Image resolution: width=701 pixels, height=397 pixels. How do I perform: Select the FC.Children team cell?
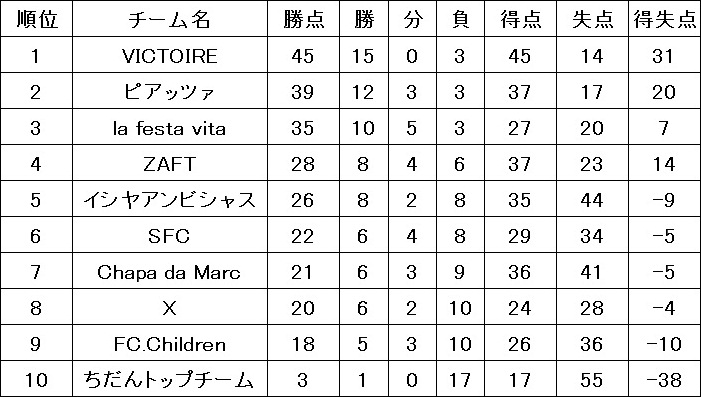click(x=170, y=343)
